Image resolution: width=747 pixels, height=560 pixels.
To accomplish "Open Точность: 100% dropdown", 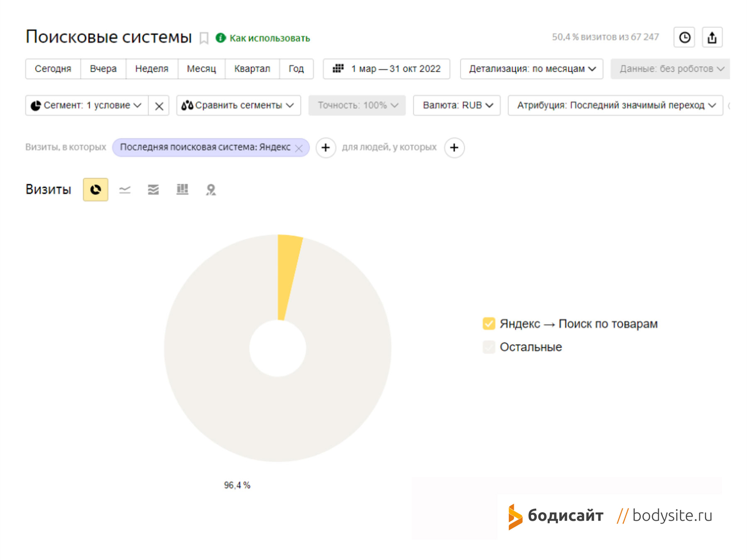I will coord(357,105).
